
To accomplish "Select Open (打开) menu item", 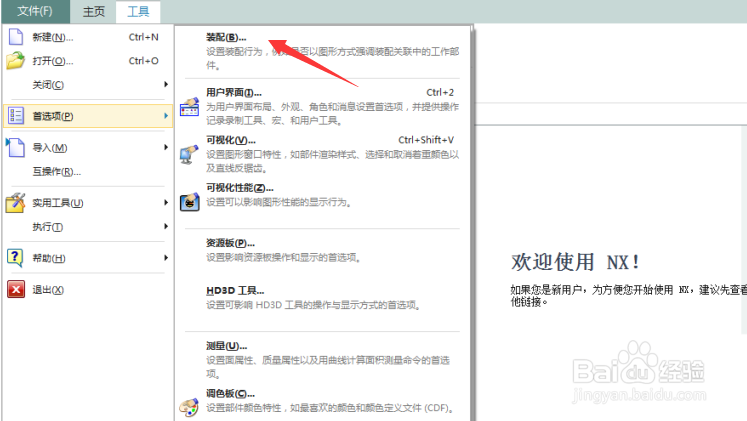I will click(x=88, y=60).
